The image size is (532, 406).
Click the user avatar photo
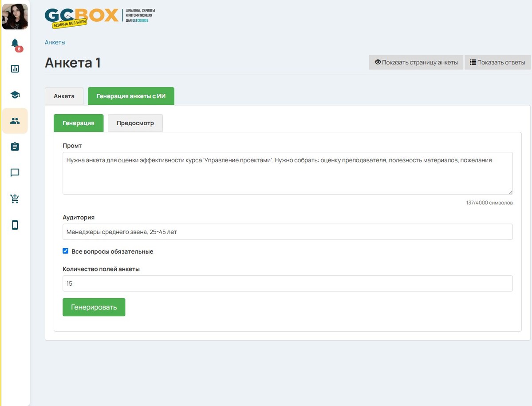15,16
